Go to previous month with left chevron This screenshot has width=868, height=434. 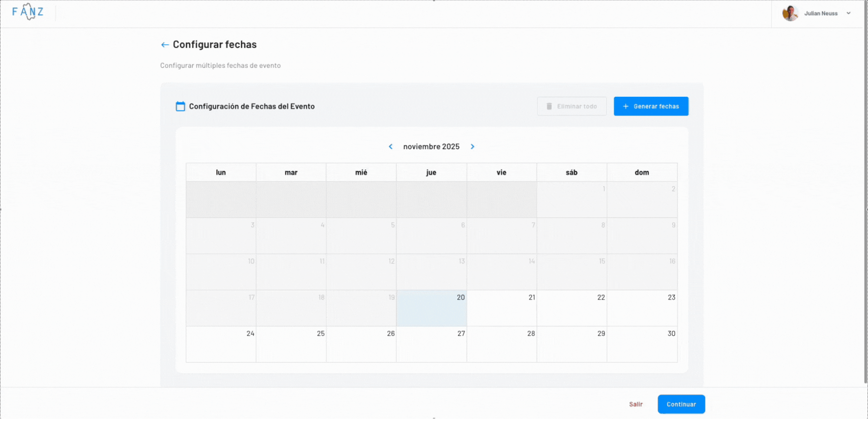click(391, 147)
